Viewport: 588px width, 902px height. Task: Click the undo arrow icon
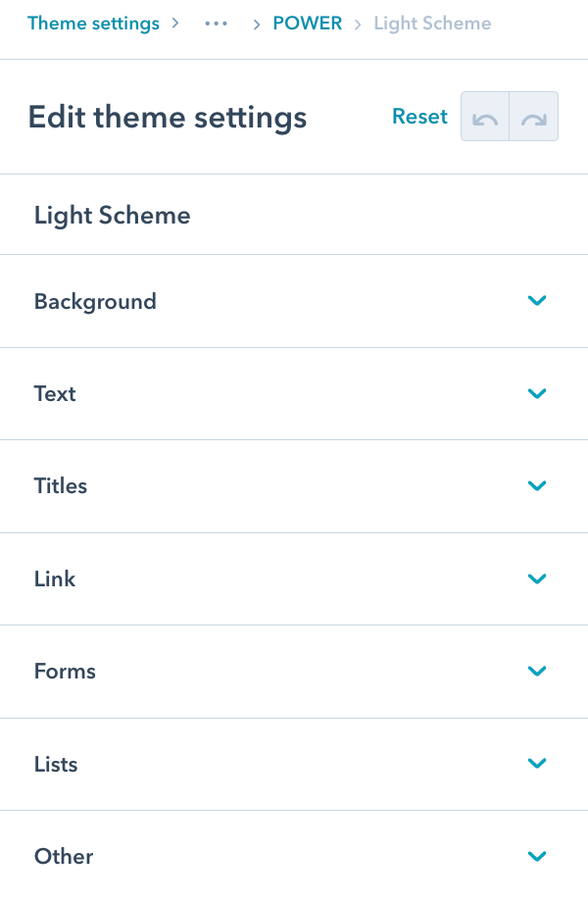pyautogui.click(x=484, y=116)
